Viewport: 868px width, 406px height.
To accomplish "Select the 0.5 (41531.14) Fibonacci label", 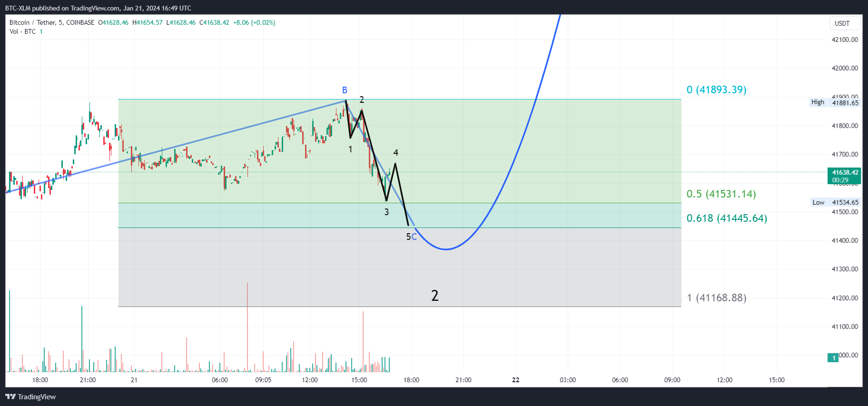I will tap(721, 194).
